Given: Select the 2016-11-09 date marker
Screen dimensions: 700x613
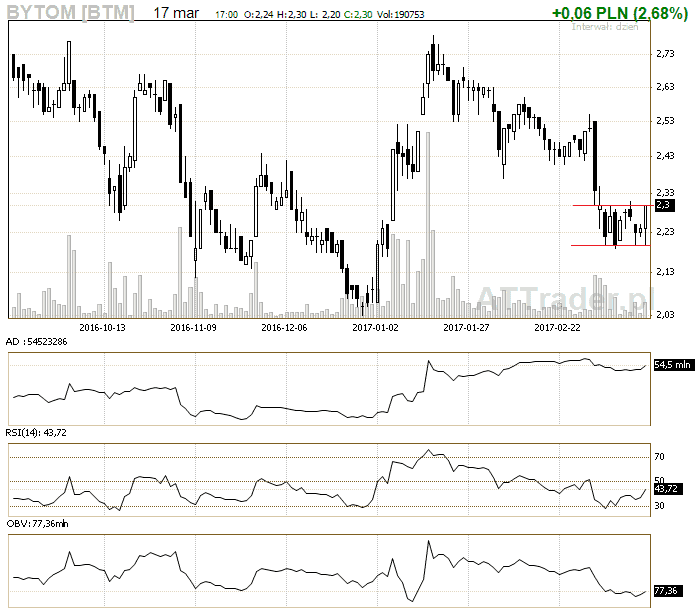Looking at the screenshot, I should (194, 326).
